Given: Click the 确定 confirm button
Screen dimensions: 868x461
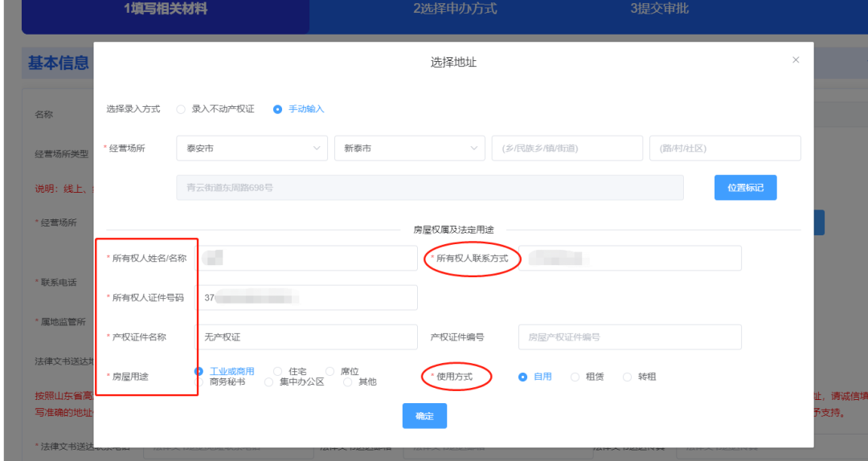Looking at the screenshot, I should [424, 415].
